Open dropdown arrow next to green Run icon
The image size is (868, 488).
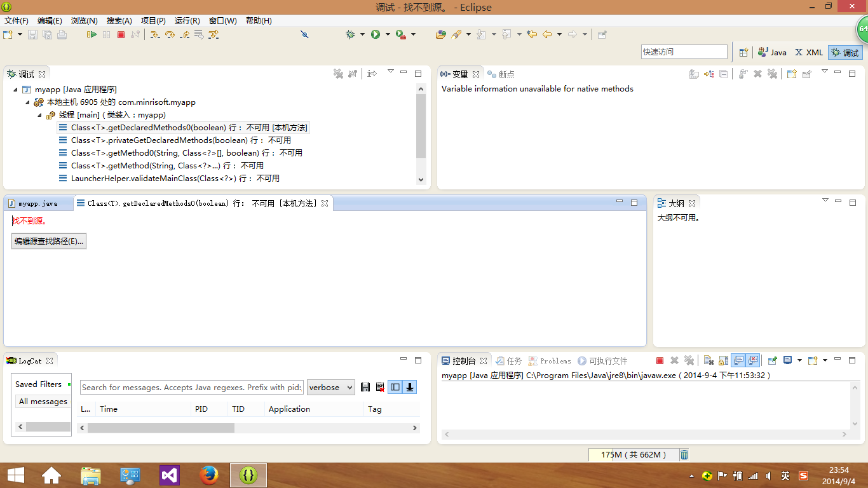pyautogui.click(x=388, y=34)
